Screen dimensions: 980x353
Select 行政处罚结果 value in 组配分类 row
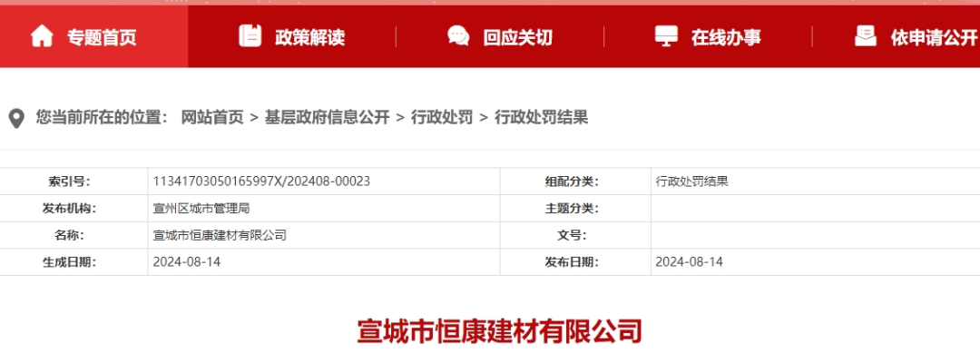[691, 181]
